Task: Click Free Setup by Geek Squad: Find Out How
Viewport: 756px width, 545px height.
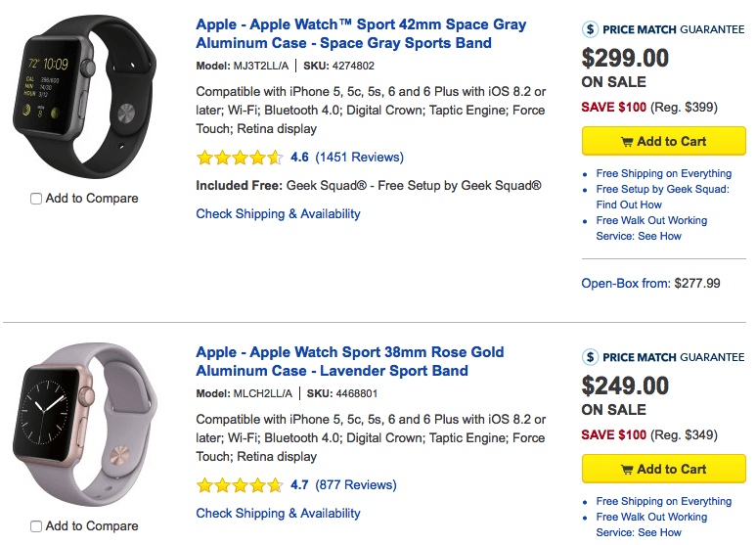Action: click(x=662, y=197)
